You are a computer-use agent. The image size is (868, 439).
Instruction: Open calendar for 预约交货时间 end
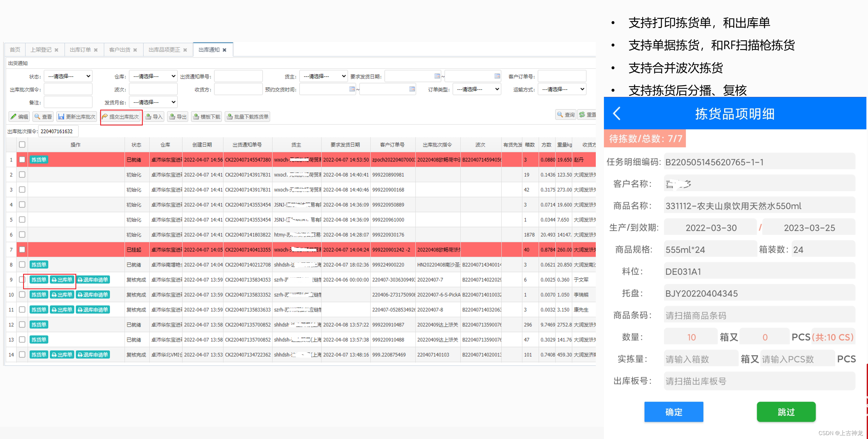pyautogui.click(x=412, y=89)
